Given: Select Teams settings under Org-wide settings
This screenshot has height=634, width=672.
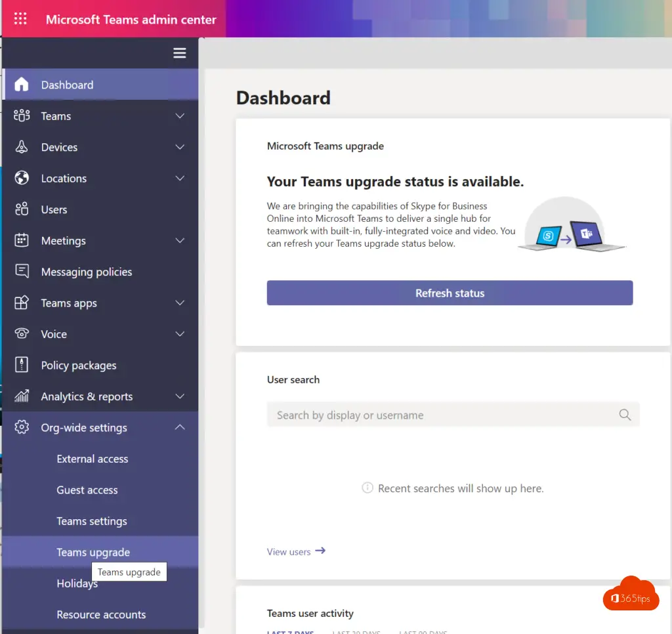Looking at the screenshot, I should (x=100, y=521).
